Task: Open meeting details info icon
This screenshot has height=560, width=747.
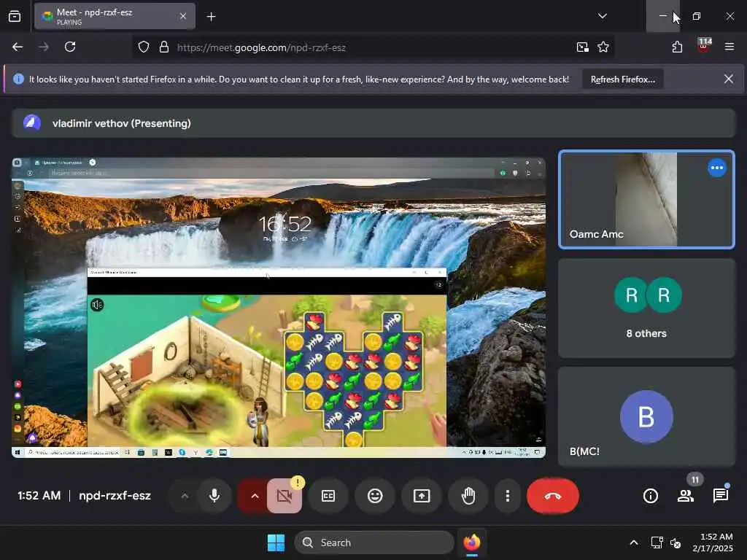Action: coord(650,496)
